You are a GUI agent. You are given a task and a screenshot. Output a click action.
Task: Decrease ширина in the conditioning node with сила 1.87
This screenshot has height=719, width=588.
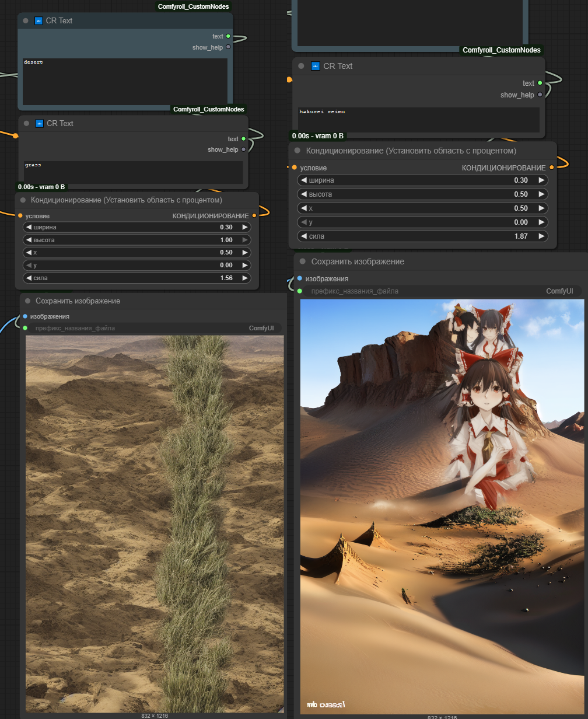click(303, 180)
